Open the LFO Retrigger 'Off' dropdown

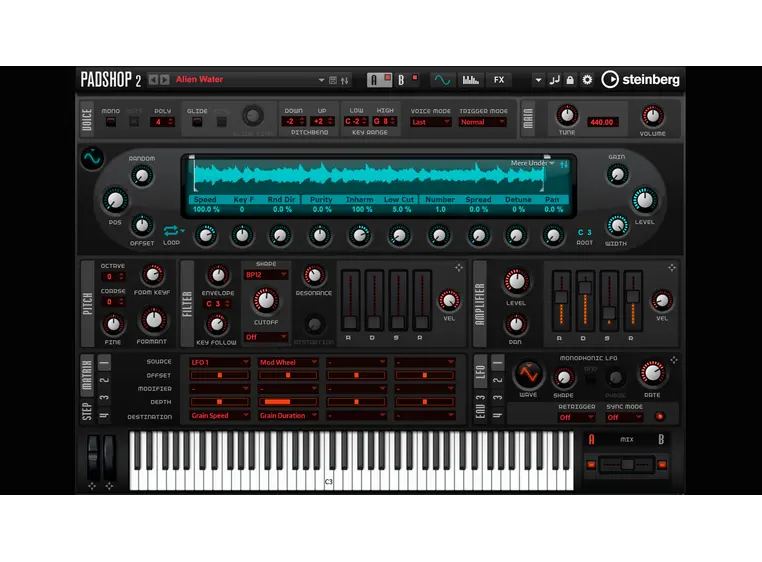pyautogui.click(x=576, y=417)
